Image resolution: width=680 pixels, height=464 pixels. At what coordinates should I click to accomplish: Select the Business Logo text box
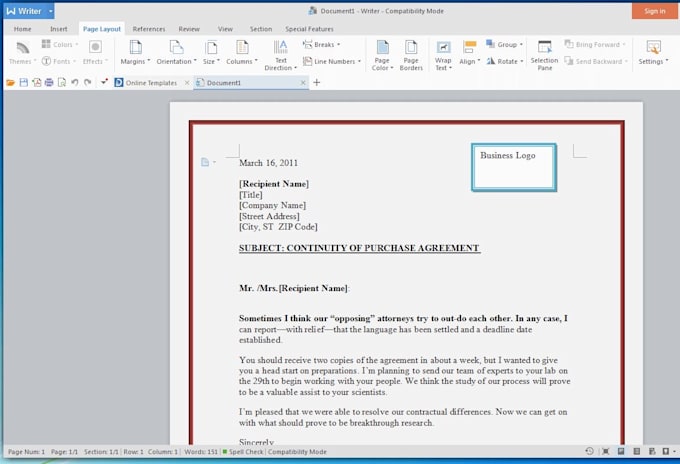[x=514, y=167]
